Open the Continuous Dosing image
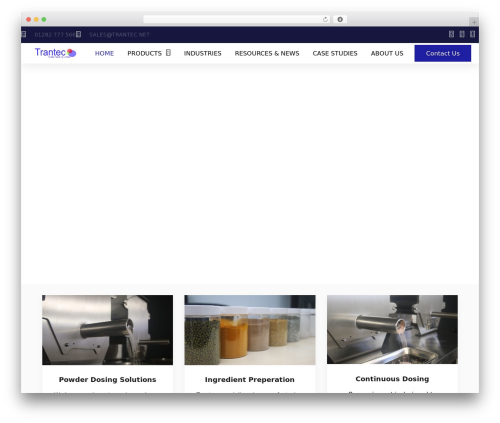The height and width of the screenshot is (423, 500). (392, 329)
